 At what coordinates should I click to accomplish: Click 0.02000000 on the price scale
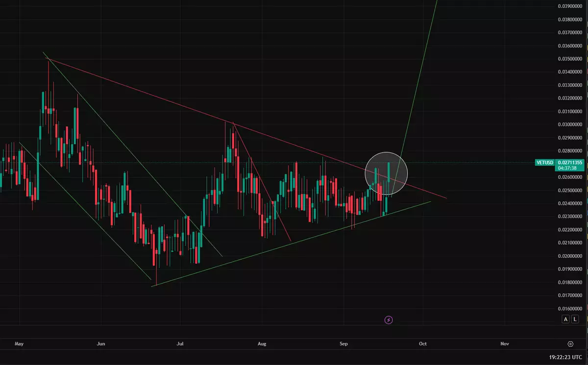click(570, 256)
